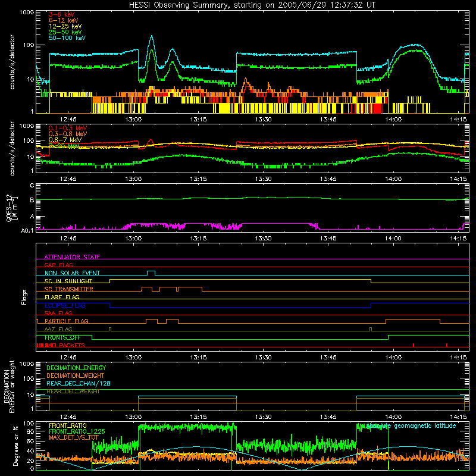Click the A0.1 tick label on GOES axis

pyautogui.click(x=27, y=230)
